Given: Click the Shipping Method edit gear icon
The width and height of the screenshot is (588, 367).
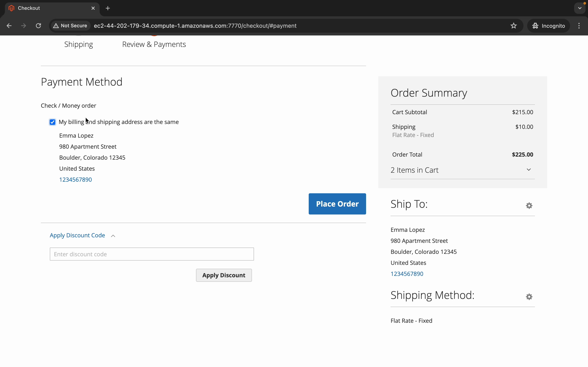Looking at the screenshot, I should point(529,297).
